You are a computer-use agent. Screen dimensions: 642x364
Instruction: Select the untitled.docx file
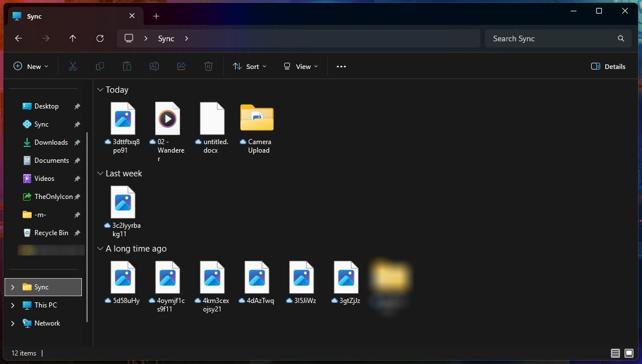click(x=212, y=128)
